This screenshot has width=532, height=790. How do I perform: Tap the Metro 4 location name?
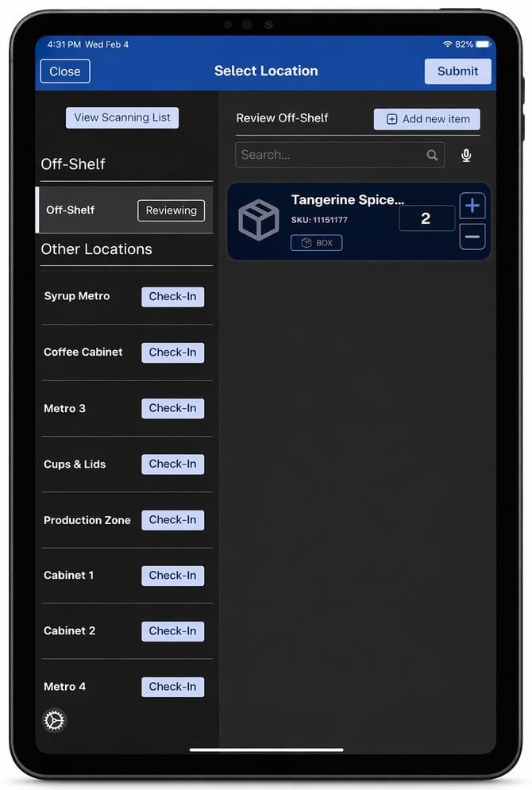(64, 687)
